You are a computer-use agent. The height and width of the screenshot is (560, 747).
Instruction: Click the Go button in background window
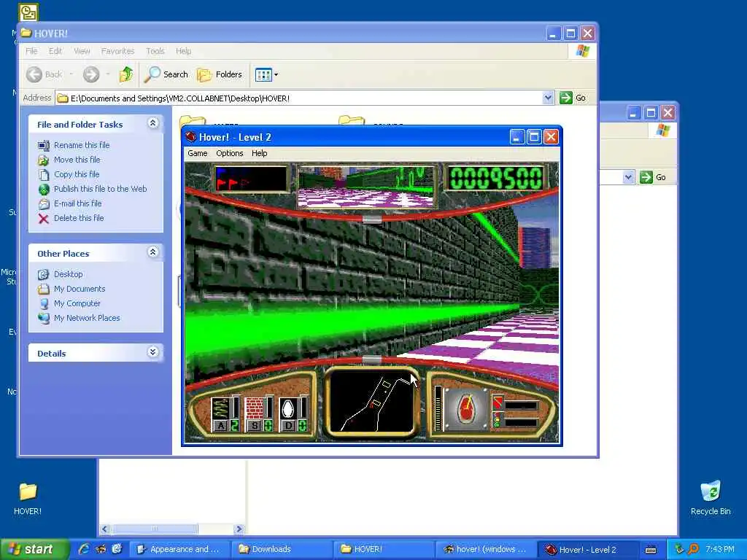pos(653,177)
